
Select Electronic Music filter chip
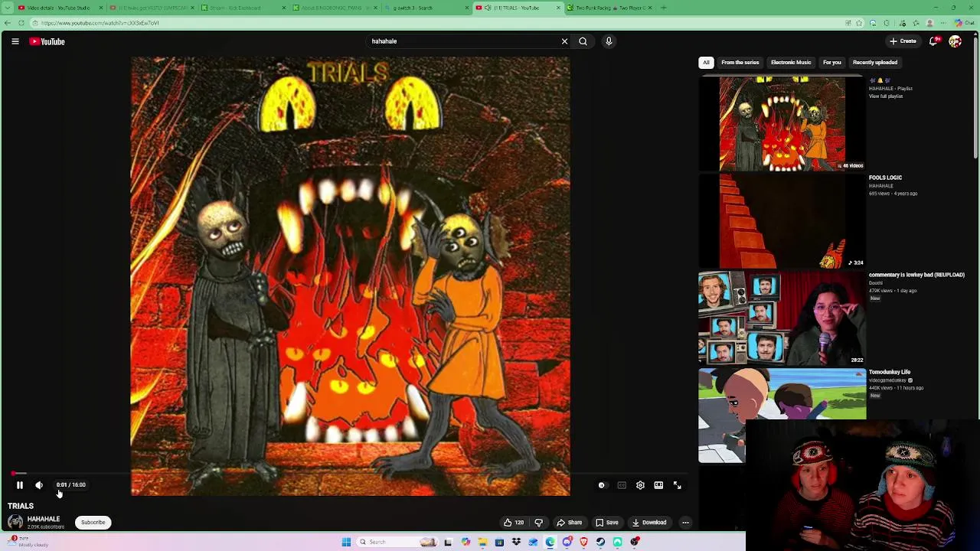point(791,63)
